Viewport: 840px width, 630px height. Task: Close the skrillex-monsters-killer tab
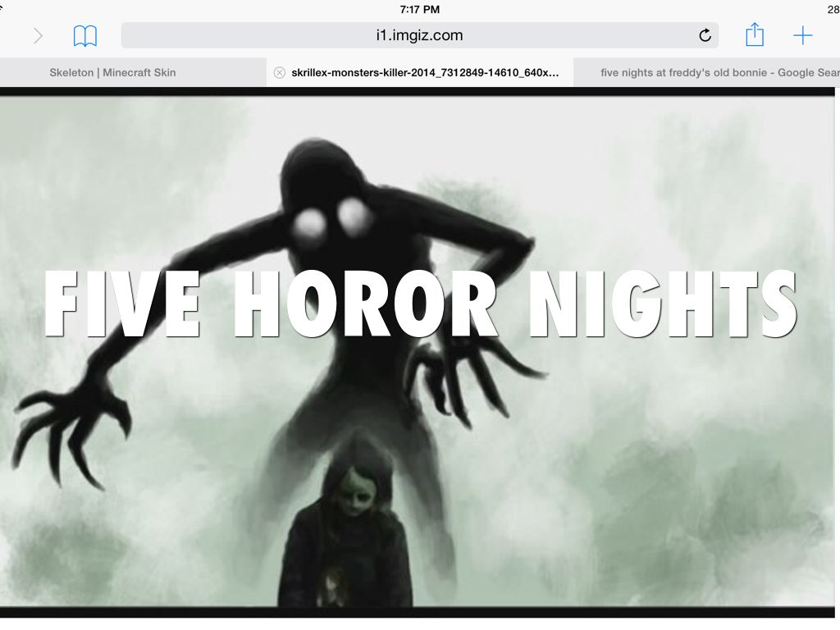coord(279,72)
